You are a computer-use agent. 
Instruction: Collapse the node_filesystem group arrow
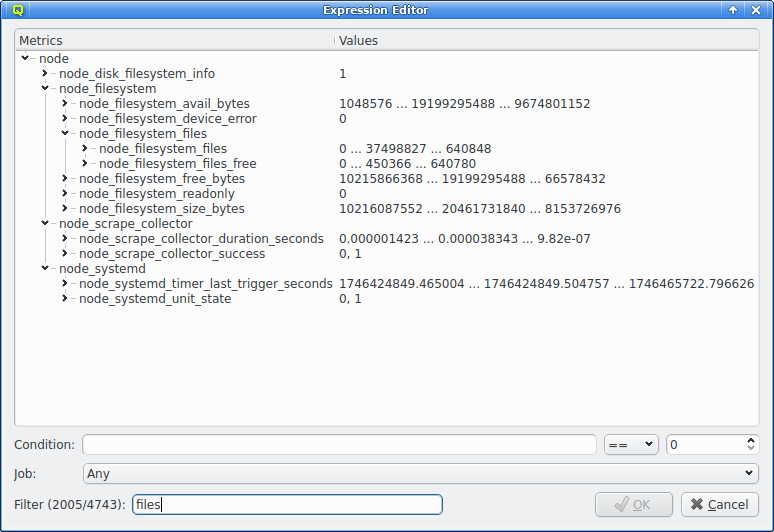(45, 88)
